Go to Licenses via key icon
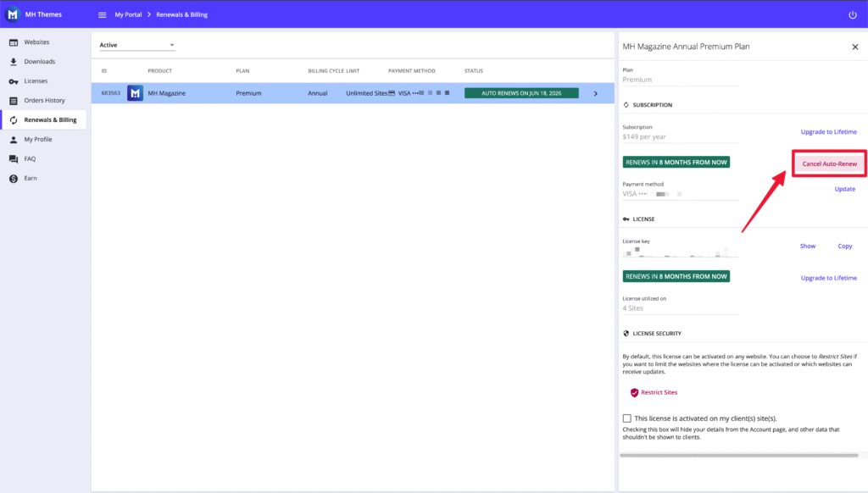The image size is (868, 493). 14,81
